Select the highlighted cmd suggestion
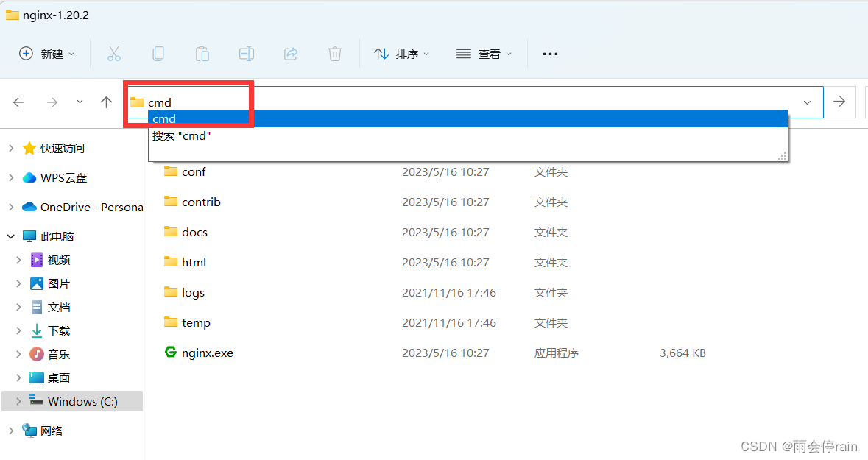The height and width of the screenshot is (460, 868). click(x=468, y=118)
